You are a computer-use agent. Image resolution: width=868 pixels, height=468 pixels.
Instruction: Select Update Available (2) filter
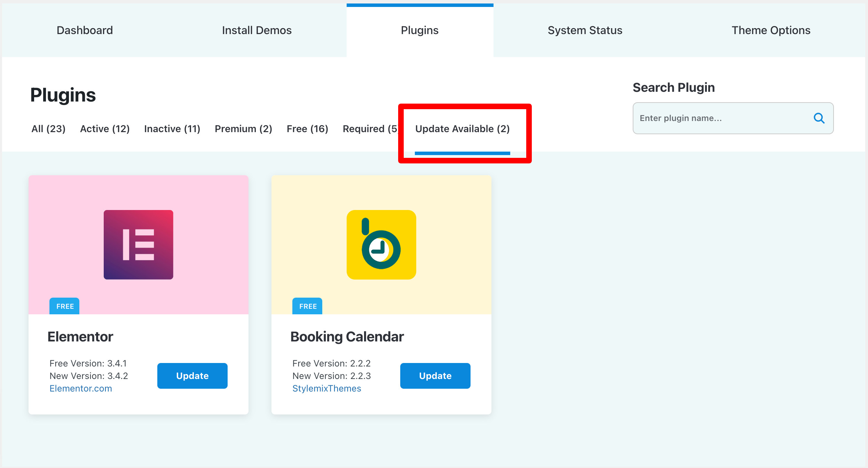point(462,129)
